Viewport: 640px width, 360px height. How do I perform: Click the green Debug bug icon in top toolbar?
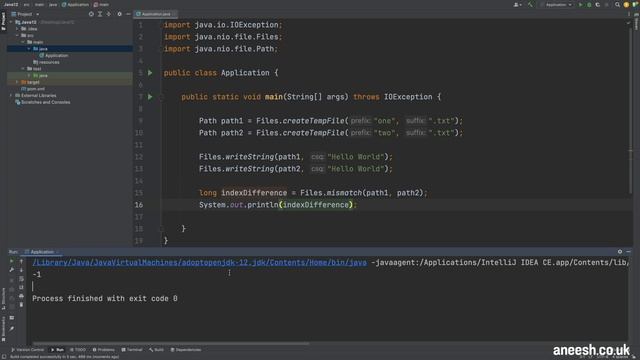589,5
